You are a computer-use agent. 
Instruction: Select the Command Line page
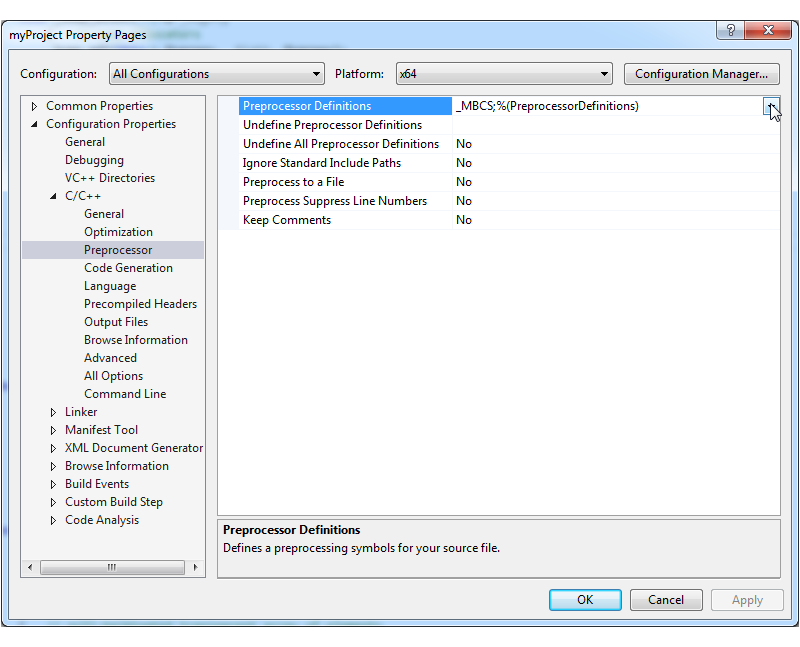(x=125, y=394)
